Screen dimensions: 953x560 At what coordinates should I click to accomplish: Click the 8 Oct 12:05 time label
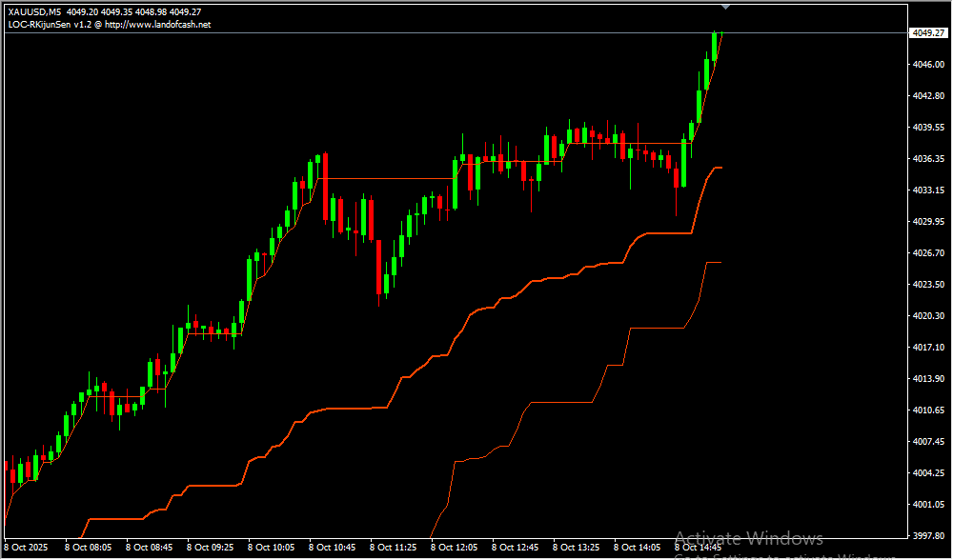(x=454, y=548)
